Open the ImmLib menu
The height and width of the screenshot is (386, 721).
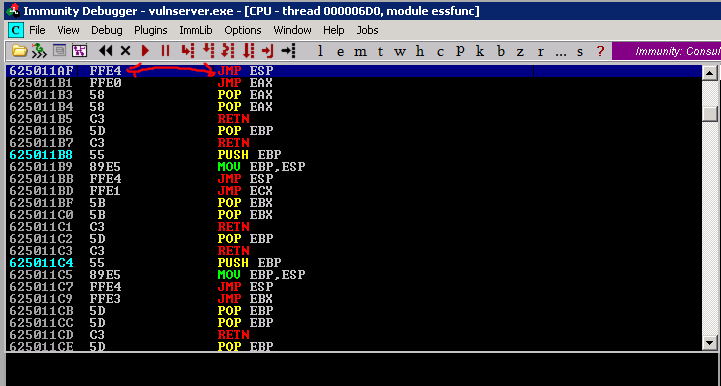[x=196, y=30]
